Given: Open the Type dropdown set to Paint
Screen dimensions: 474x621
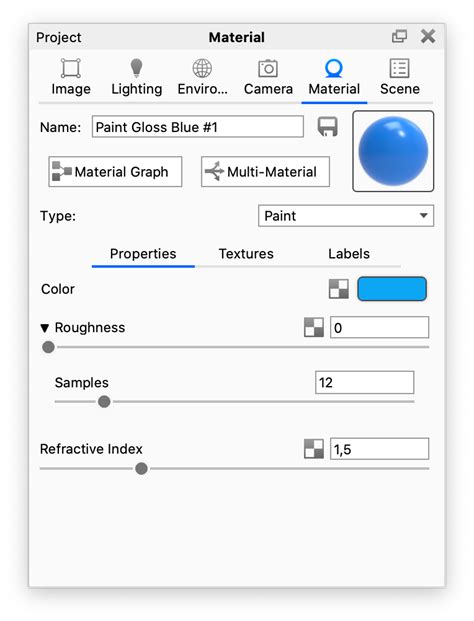Looking at the screenshot, I should (x=346, y=216).
